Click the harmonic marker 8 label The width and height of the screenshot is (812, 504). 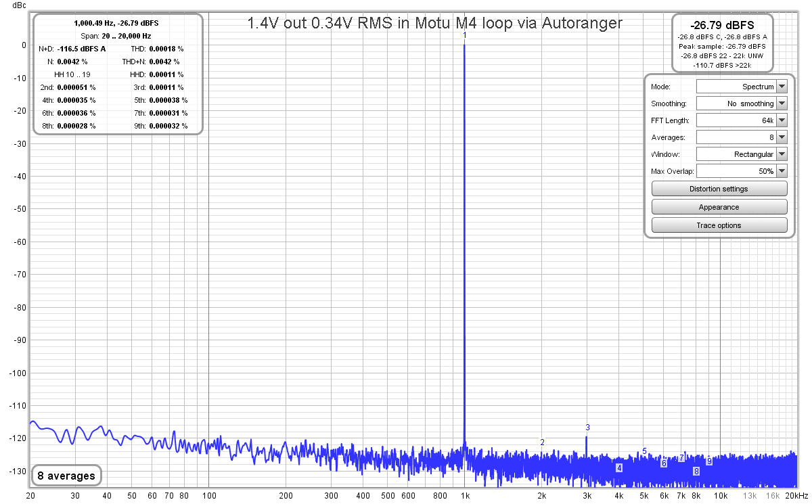click(696, 472)
